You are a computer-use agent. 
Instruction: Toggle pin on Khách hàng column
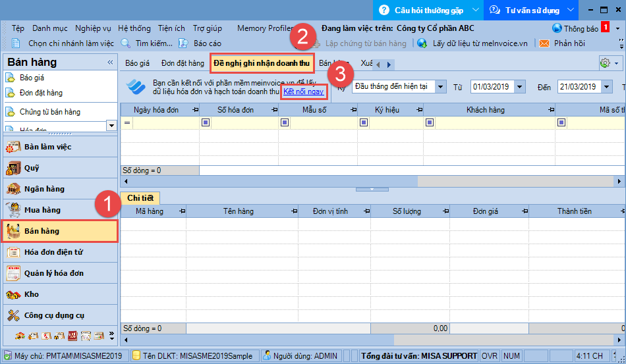pos(551,110)
